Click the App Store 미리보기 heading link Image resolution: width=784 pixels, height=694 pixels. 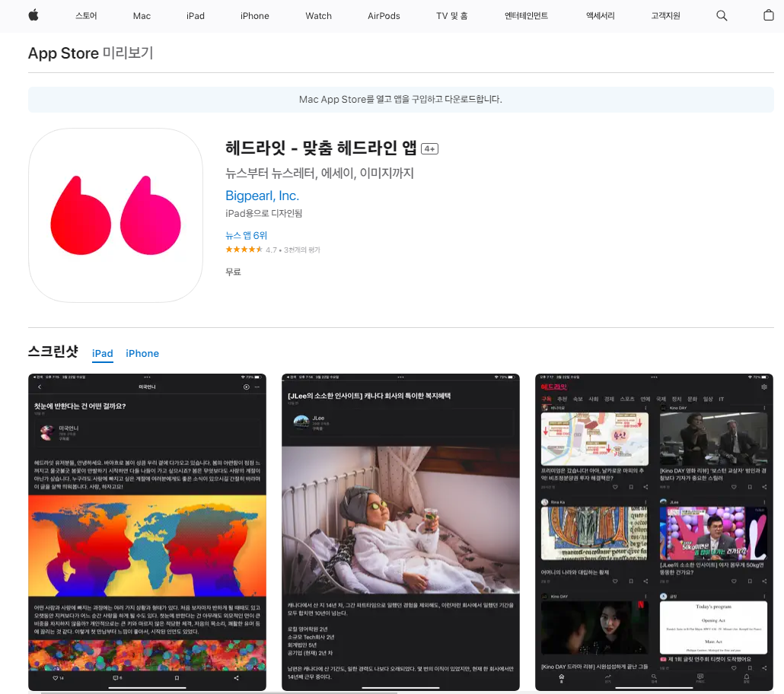click(x=91, y=53)
